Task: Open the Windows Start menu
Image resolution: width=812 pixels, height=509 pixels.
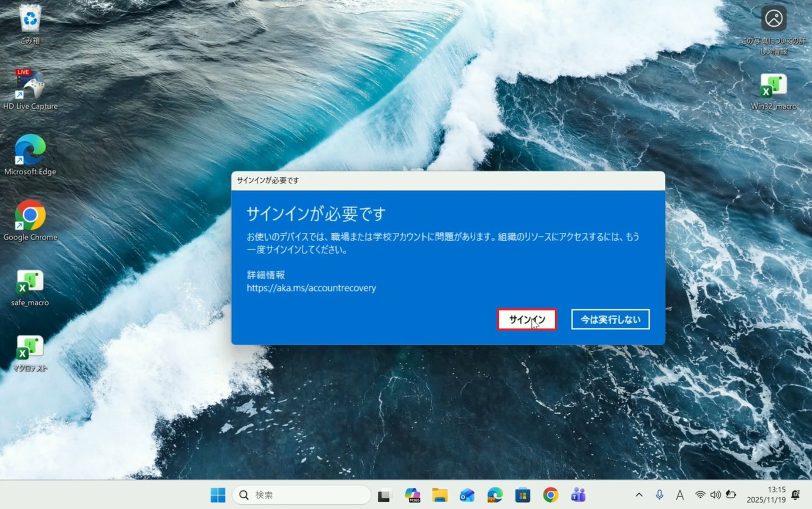Action: 219,495
